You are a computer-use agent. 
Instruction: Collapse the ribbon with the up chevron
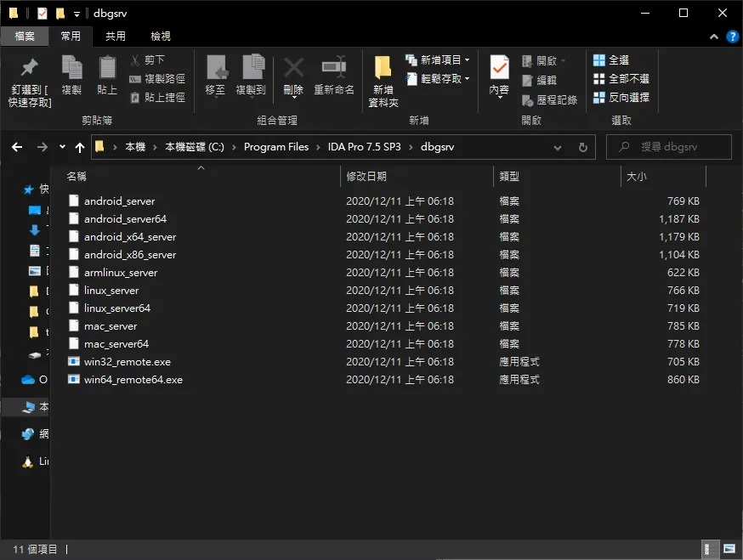[x=713, y=37]
